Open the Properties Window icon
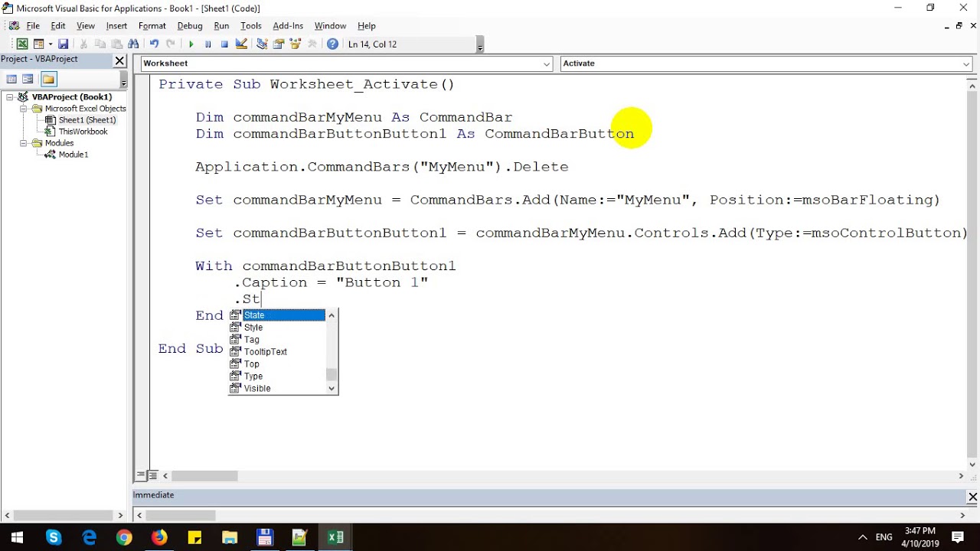980x551 pixels. [279, 44]
